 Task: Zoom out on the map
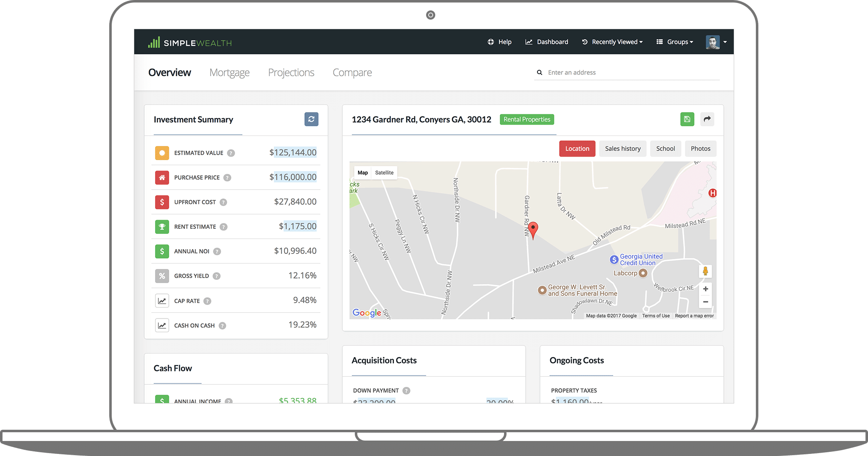pos(705,302)
